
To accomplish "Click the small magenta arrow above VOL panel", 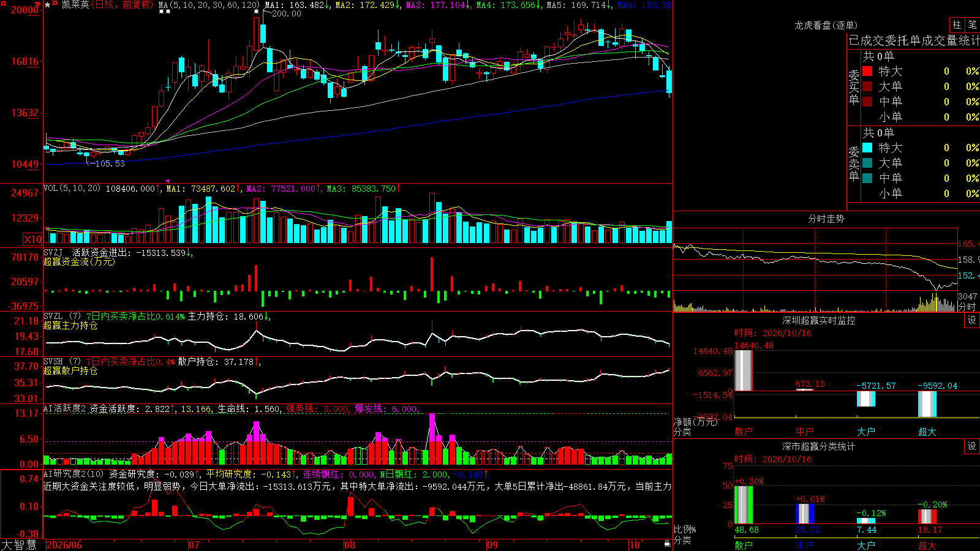I will pyautogui.click(x=167, y=181).
